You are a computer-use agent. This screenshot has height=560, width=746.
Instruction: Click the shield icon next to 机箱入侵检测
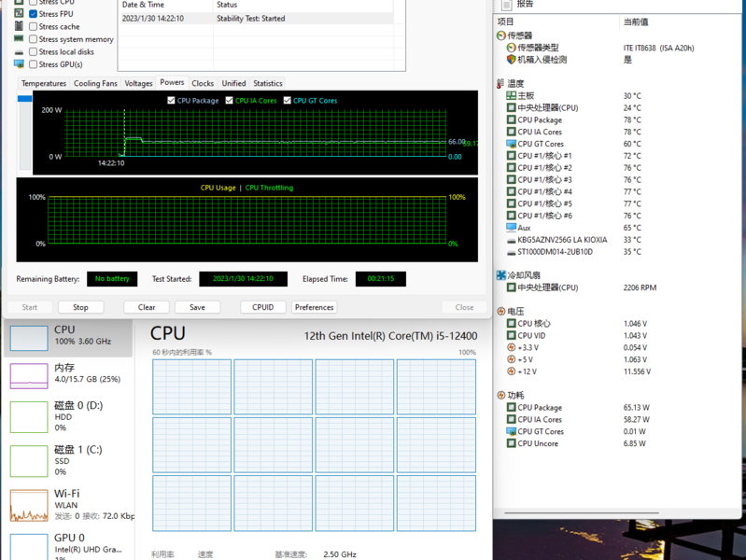pyautogui.click(x=511, y=60)
